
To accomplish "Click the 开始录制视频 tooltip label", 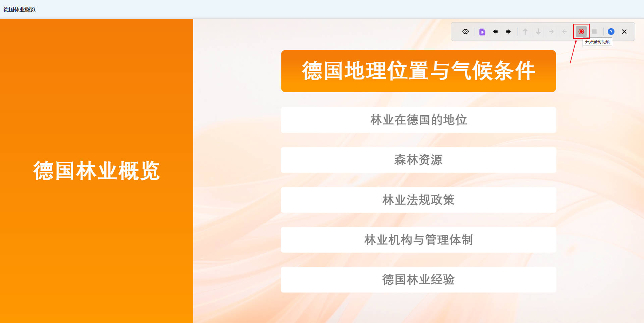I will click(597, 42).
